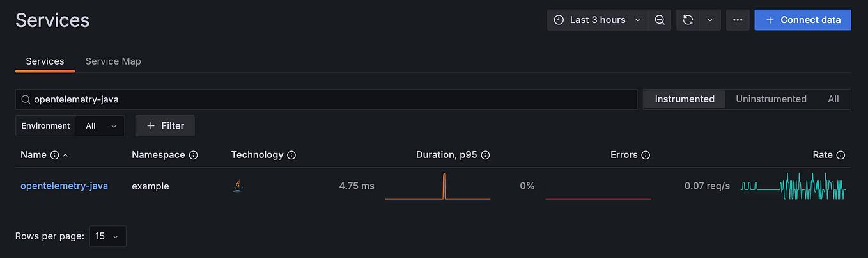868x258 pixels.
Task: Open the Last 3 hours time picker
Action: [598, 20]
